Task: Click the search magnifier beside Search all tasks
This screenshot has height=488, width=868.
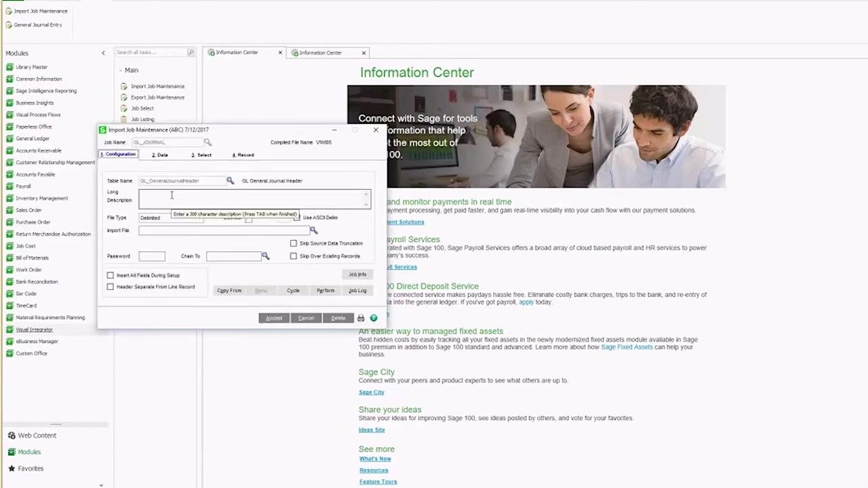Action: (191, 52)
